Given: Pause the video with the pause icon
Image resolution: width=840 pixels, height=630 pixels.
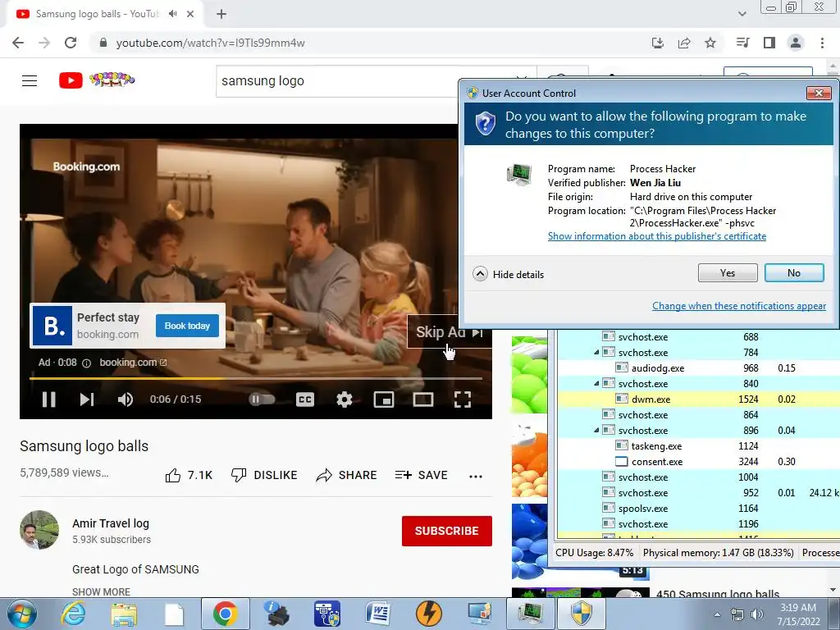Looking at the screenshot, I should (x=48, y=399).
